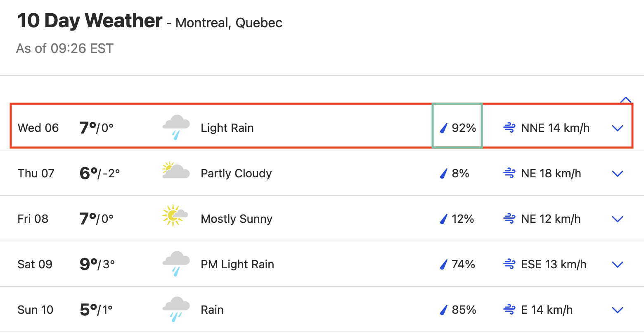
Task: Click the Mostly Sunny description text
Action: pyautogui.click(x=237, y=219)
